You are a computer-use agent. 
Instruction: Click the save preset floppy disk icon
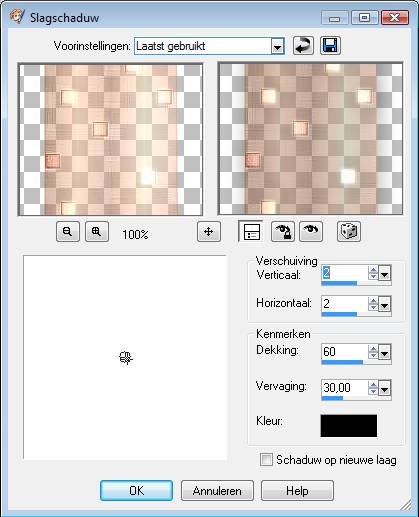pyautogui.click(x=330, y=46)
